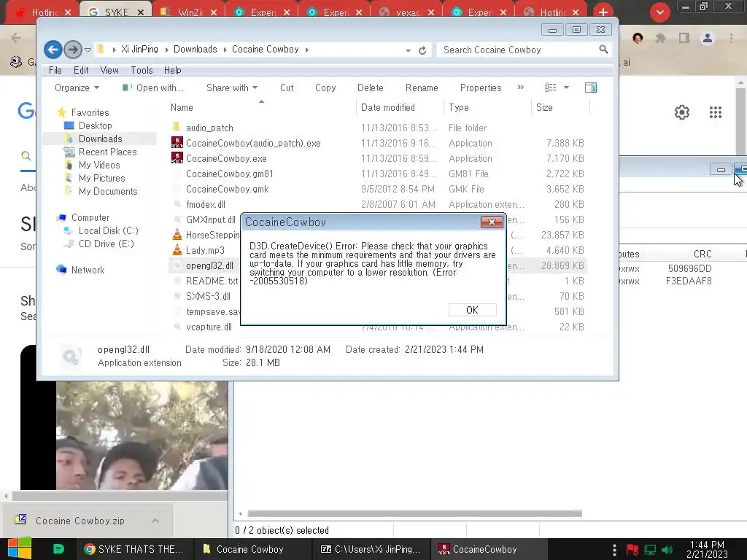Select the CocaineCowboy.gm81 file
Screen dimensions: 747x560
click(x=230, y=174)
